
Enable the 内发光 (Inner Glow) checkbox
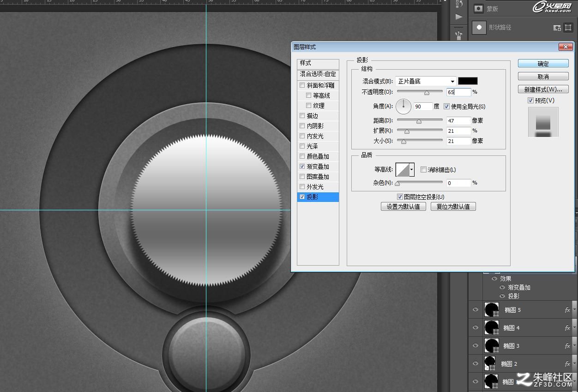click(302, 136)
